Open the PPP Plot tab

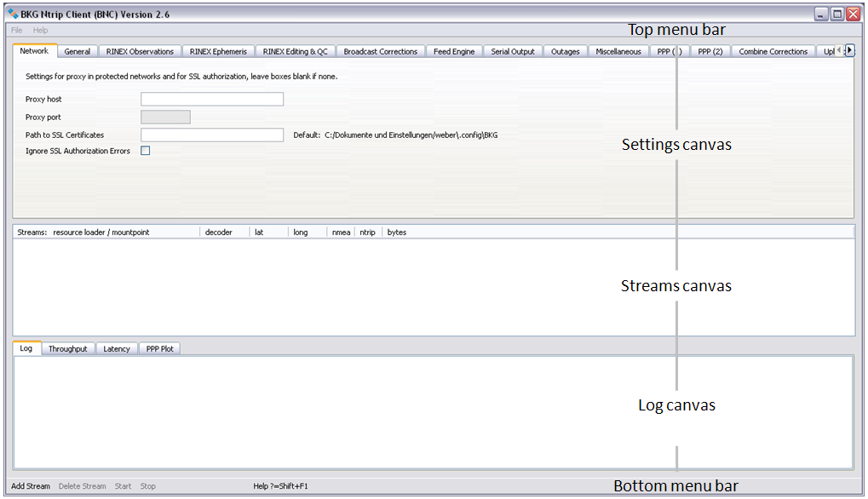tap(159, 349)
